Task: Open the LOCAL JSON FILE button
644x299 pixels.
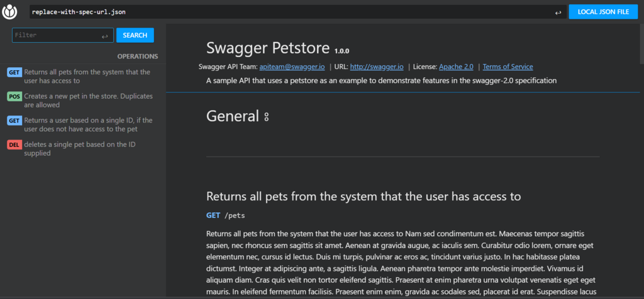Action: [603, 12]
